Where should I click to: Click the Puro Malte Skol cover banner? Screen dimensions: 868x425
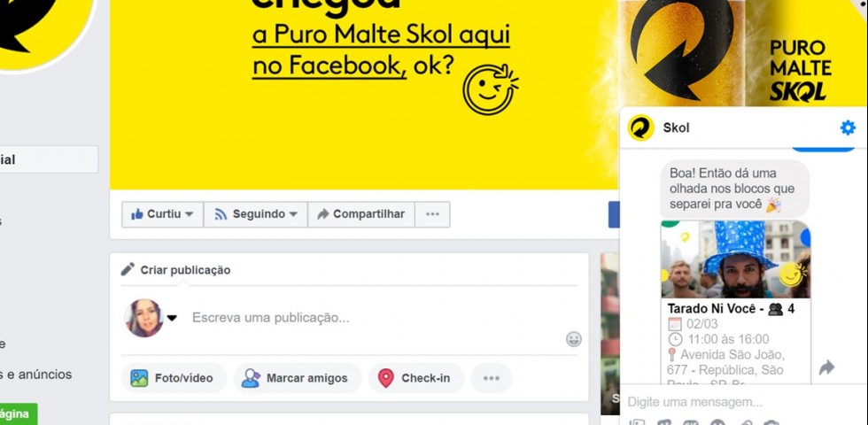364,94
